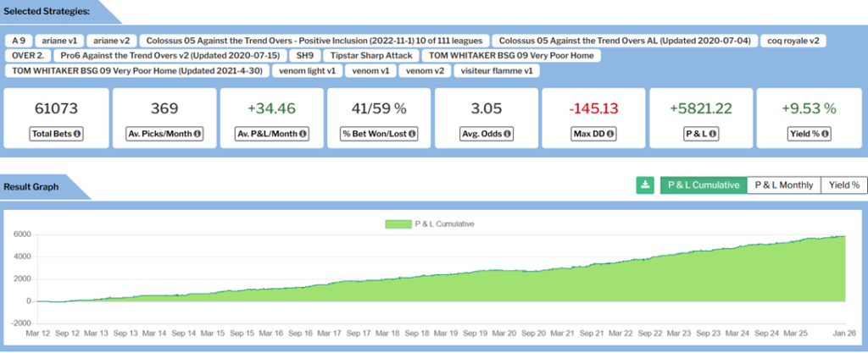Click the A 9 strategy tag

(x=19, y=41)
